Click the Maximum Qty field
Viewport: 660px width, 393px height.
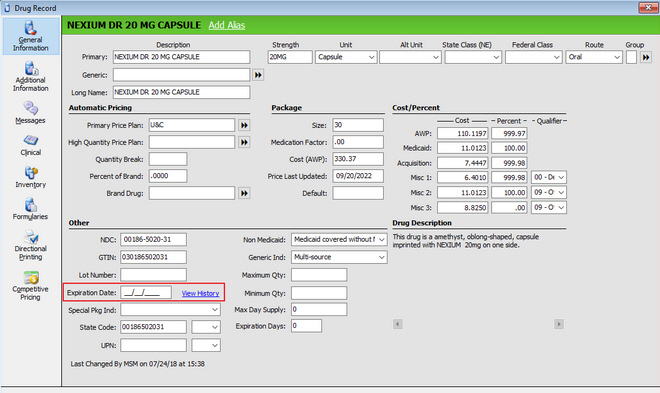point(319,275)
